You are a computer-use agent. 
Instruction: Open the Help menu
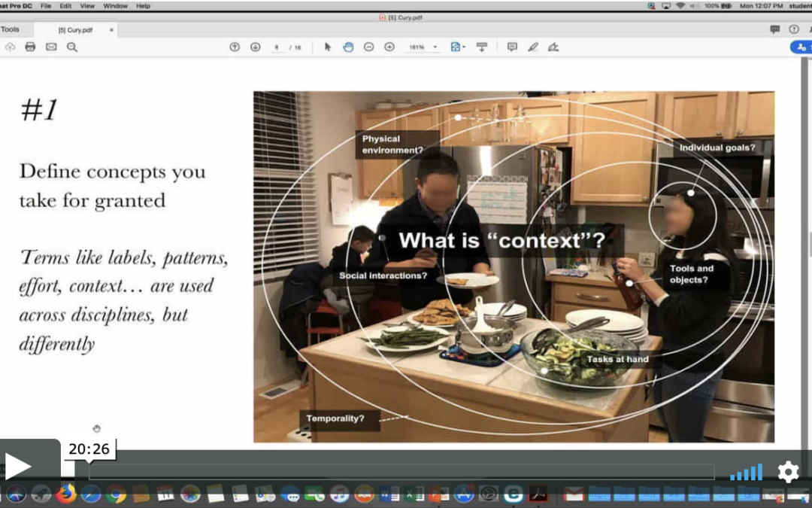pyautogui.click(x=143, y=6)
